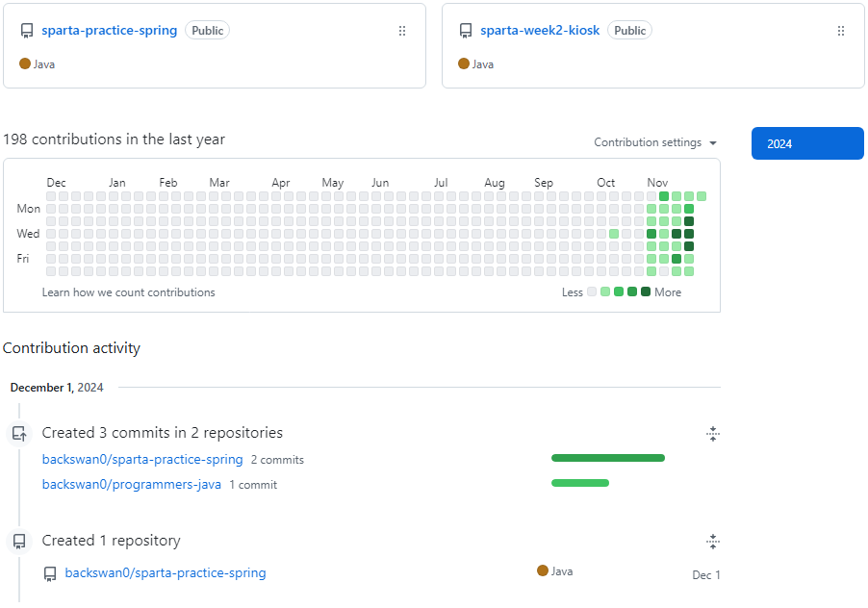
Task: Click the 2 commits text link
Action: point(277,460)
